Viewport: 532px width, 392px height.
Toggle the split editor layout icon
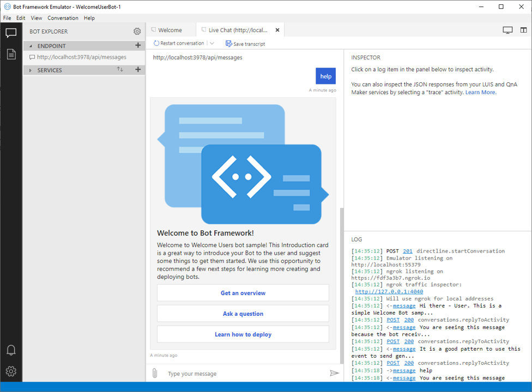pyautogui.click(x=523, y=30)
